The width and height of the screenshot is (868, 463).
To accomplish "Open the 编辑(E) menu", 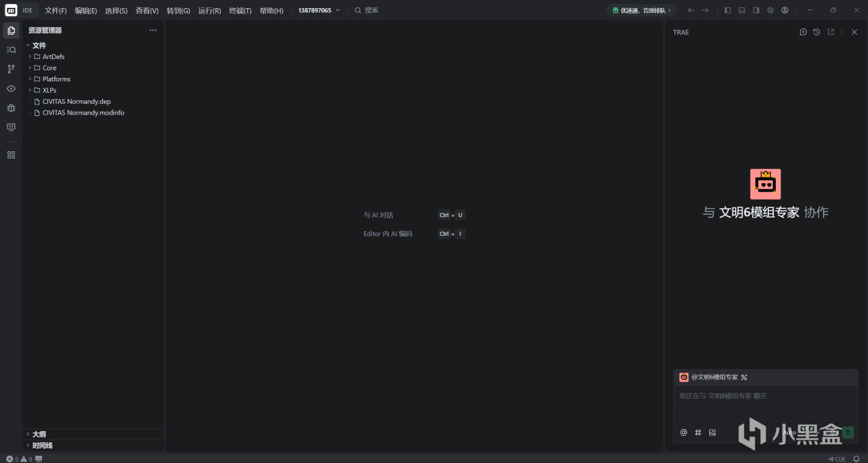I will [85, 10].
